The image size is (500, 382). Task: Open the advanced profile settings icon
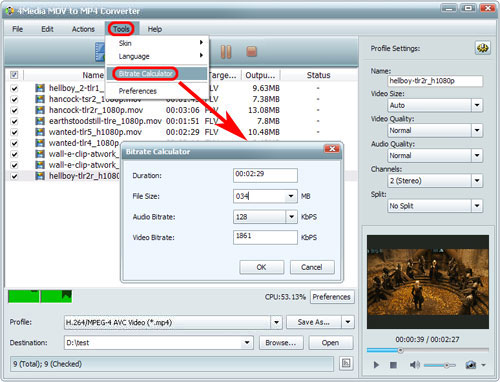tap(482, 48)
